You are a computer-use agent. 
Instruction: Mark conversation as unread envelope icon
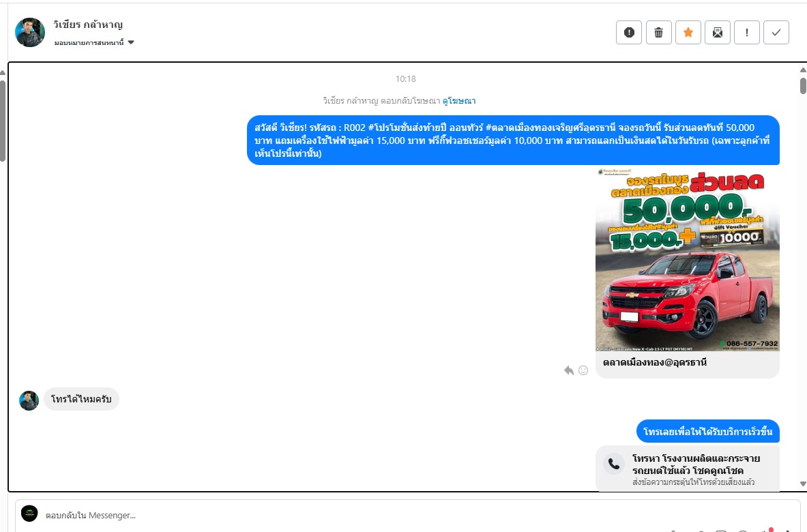717,33
